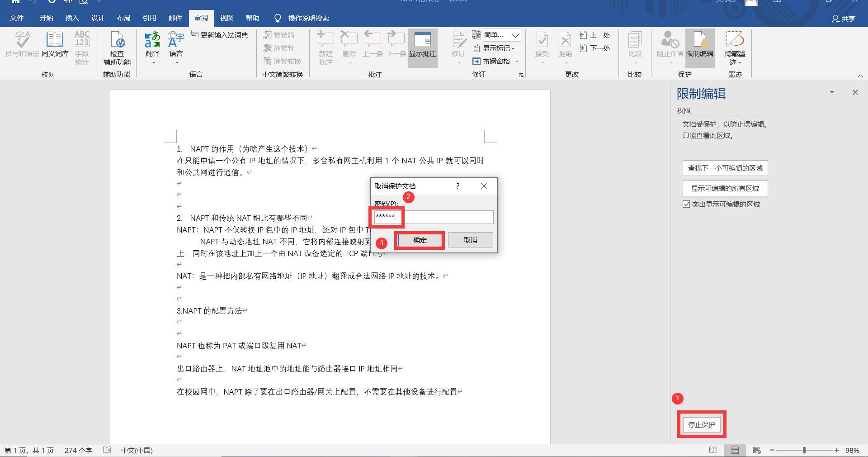
Task: Open the 比较 document compare tool
Action: point(635,45)
